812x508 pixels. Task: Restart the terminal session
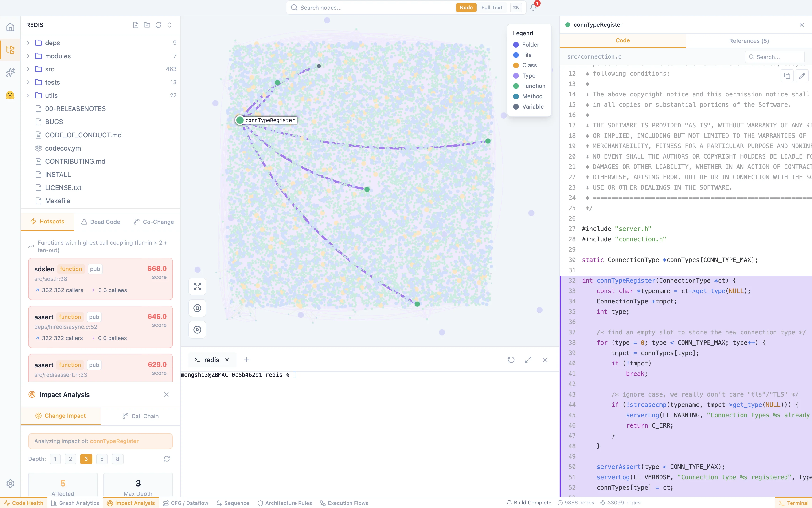coord(511,360)
